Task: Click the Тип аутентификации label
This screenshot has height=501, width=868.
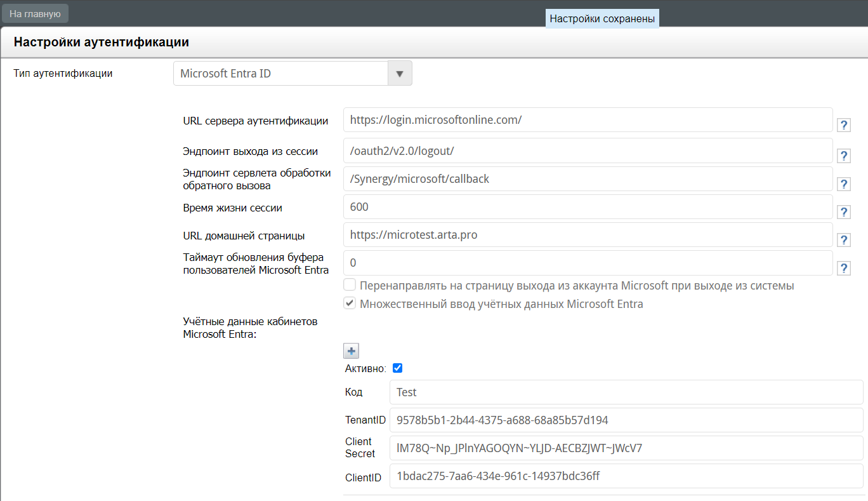Action: tap(63, 73)
